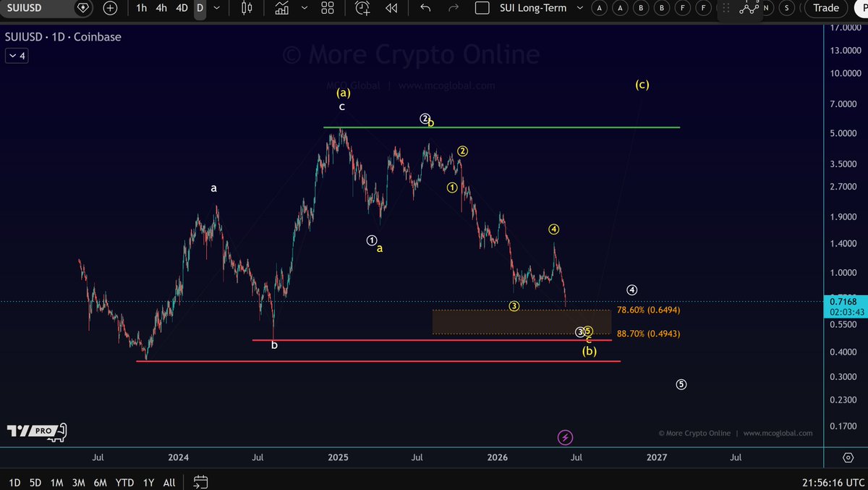Set the date range to 3M
The image size is (868, 490).
(x=78, y=482)
